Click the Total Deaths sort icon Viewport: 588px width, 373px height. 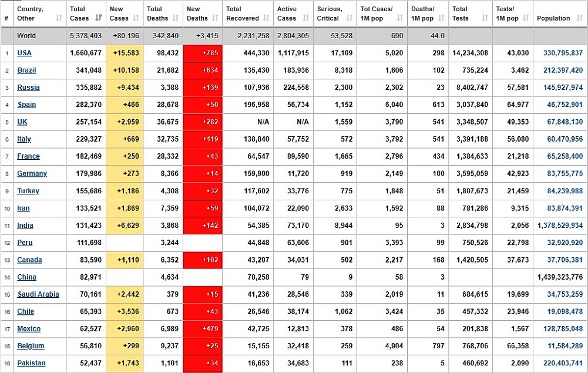(x=176, y=18)
